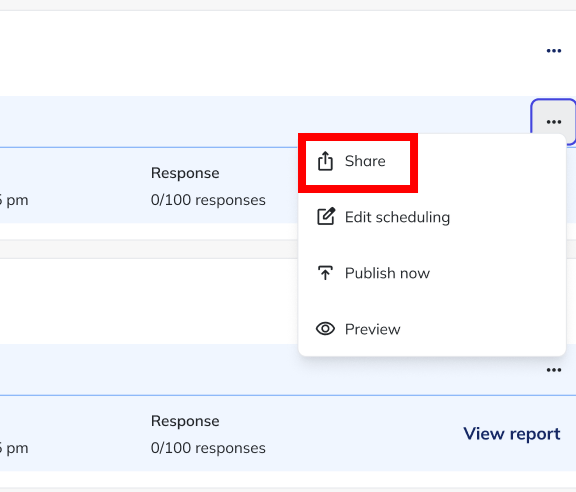Open the three-dot menu above View report
Viewport: 576px width, 492px height.
click(554, 370)
